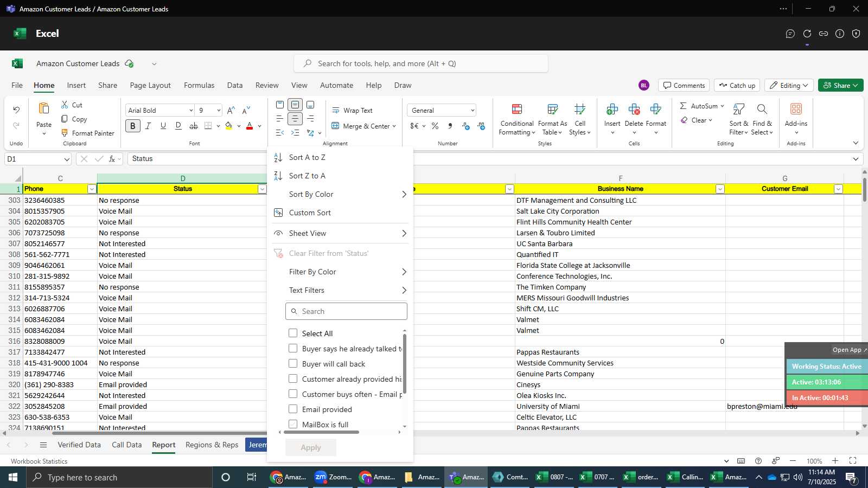Check 'Buyer will call back' filter

pos(293,363)
